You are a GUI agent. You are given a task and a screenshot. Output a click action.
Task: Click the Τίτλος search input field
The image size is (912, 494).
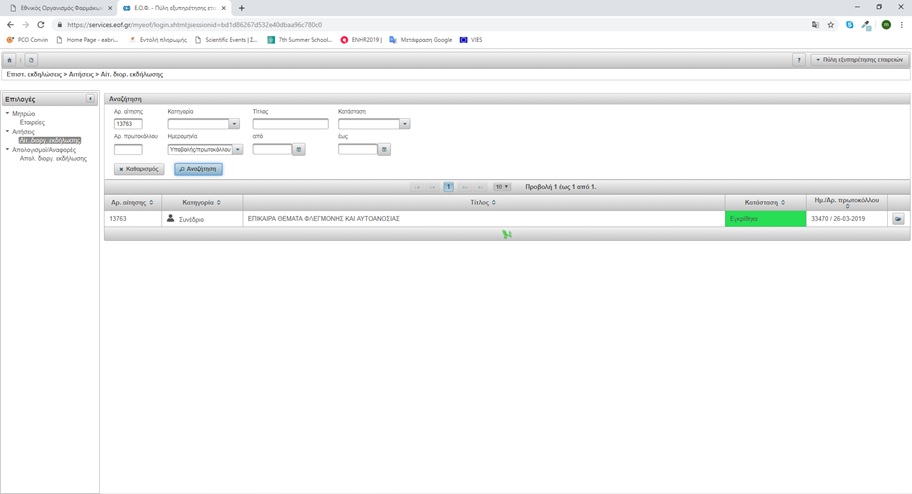[x=290, y=124]
